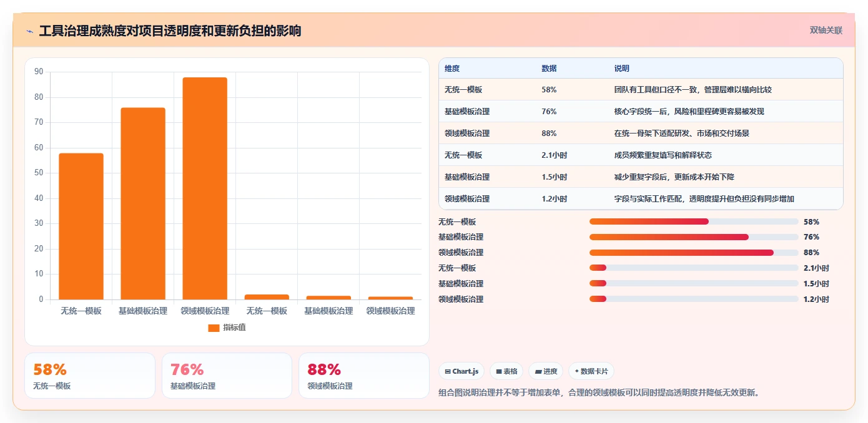Click the description 团队有工具但口径不一致，管理层难以横向比较

click(x=693, y=90)
